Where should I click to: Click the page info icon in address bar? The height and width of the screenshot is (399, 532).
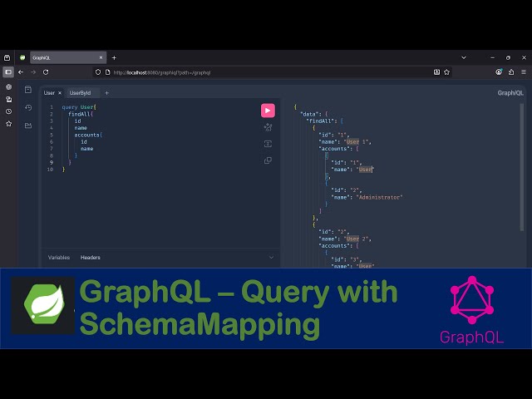click(x=107, y=72)
